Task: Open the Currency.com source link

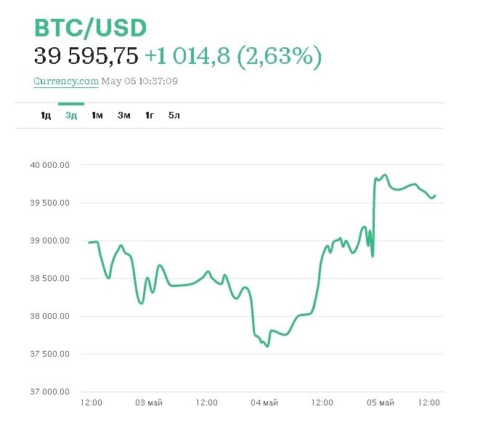Action: click(66, 81)
